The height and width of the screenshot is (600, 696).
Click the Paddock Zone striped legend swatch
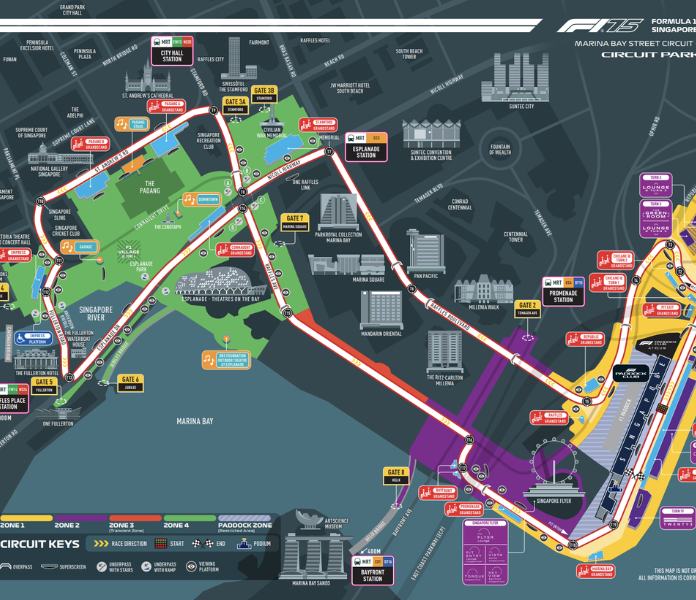[245, 518]
